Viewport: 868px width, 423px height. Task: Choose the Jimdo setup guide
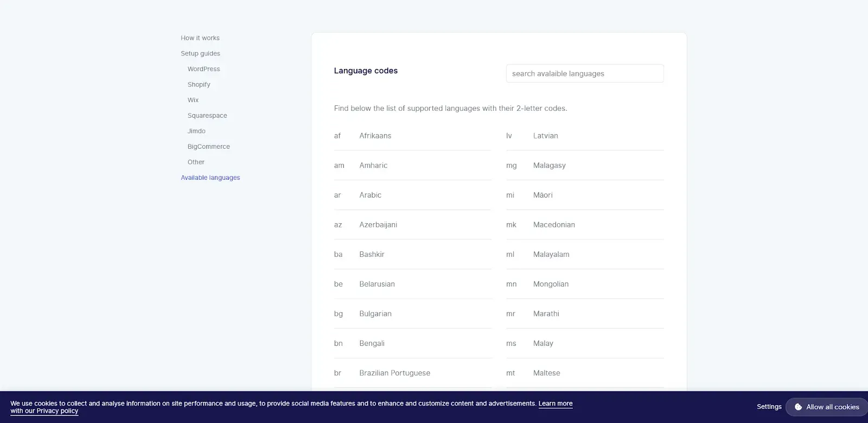[x=196, y=131]
